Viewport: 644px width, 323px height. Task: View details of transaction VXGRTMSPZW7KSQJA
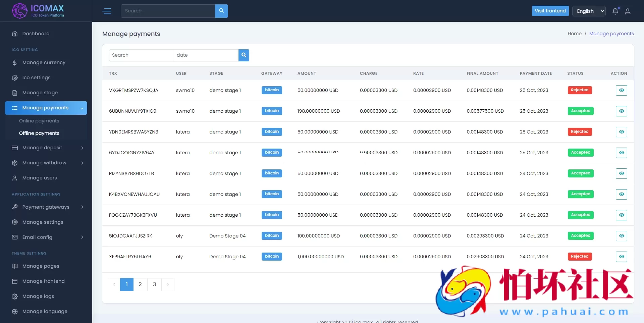[621, 90]
